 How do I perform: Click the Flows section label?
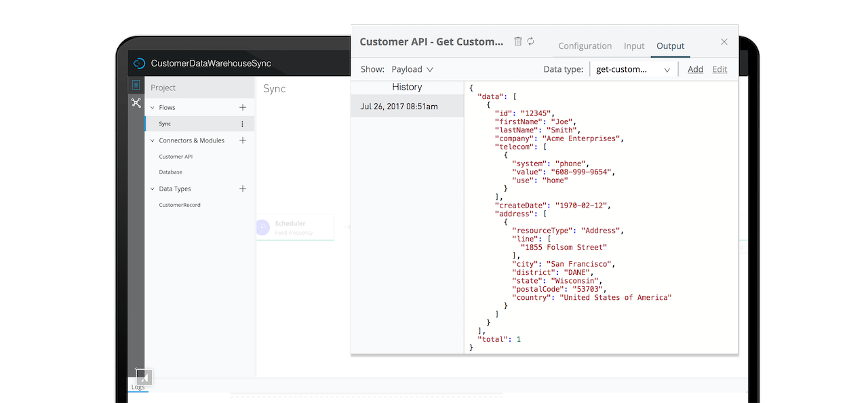(167, 107)
